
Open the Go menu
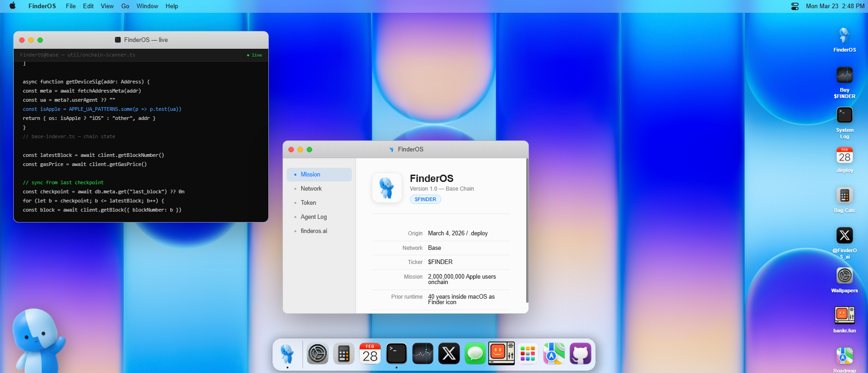point(125,6)
